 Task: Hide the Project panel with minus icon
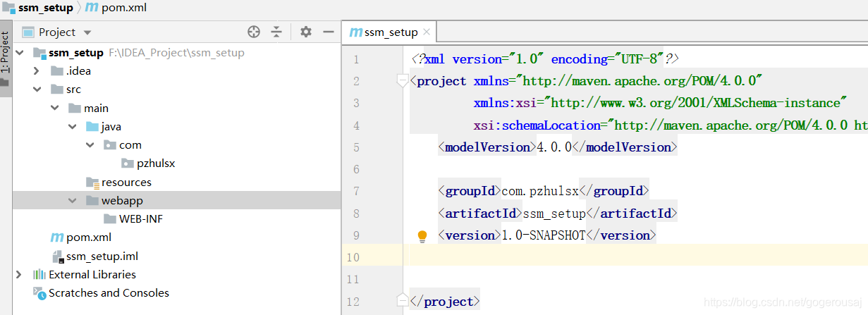[329, 32]
